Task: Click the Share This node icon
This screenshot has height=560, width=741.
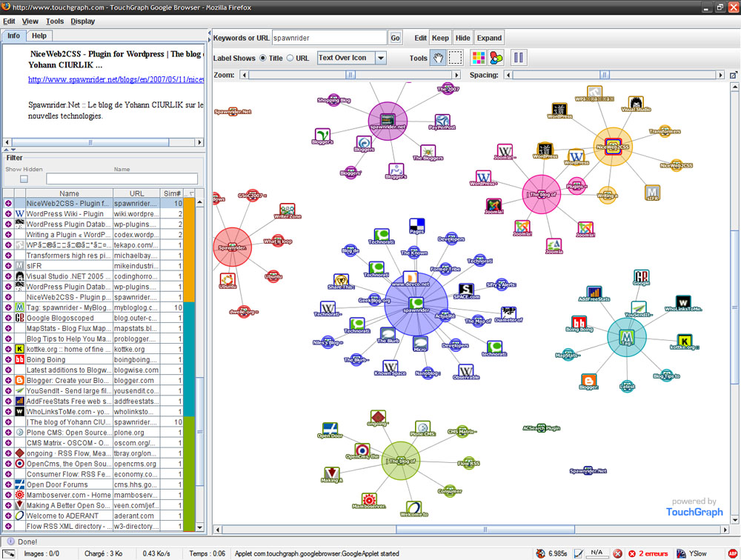Action: tap(341, 281)
